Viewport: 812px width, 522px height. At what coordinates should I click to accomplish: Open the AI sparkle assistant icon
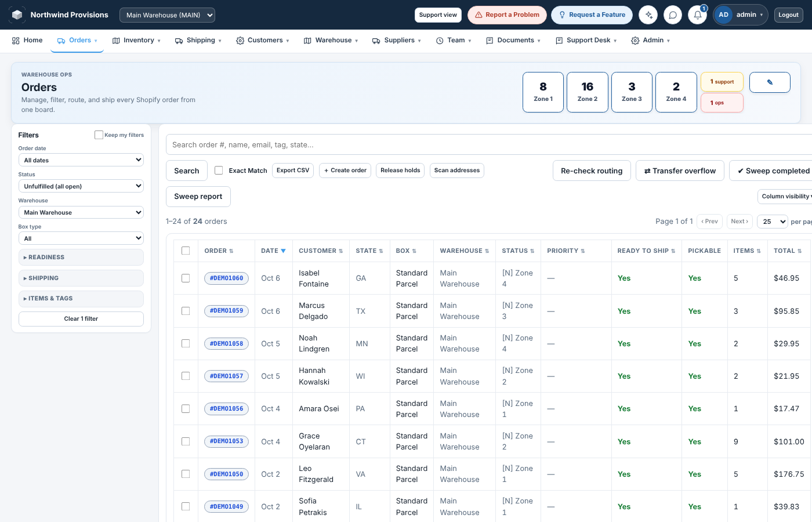coord(648,15)
